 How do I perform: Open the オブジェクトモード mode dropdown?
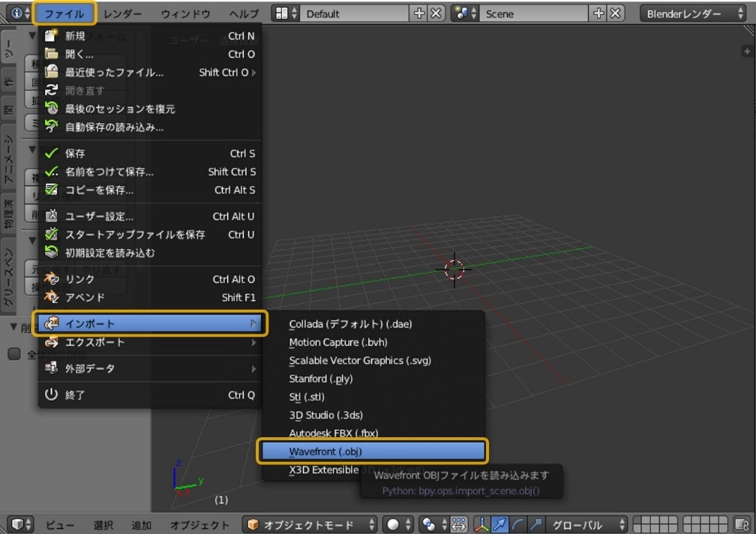[x=311, y=524]
